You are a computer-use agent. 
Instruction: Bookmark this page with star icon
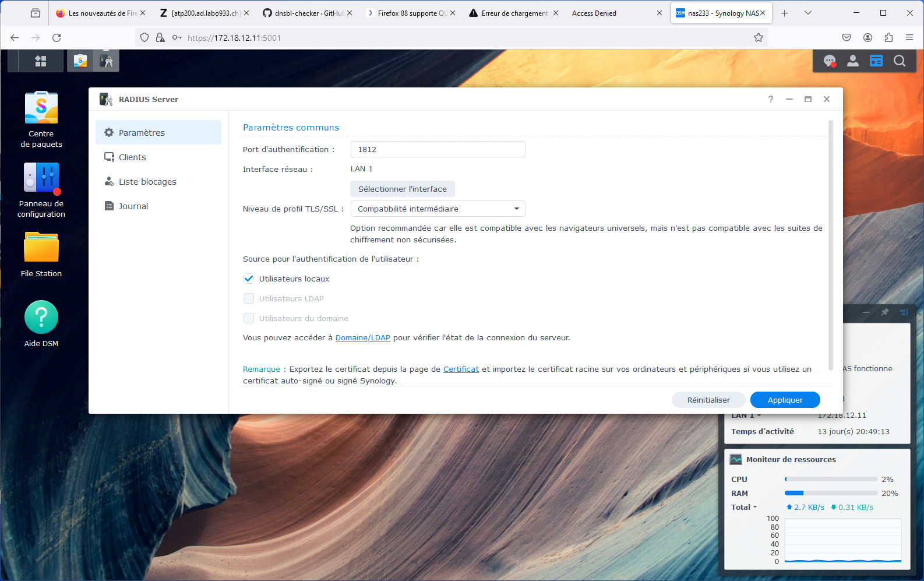click(x=759, y=38)
